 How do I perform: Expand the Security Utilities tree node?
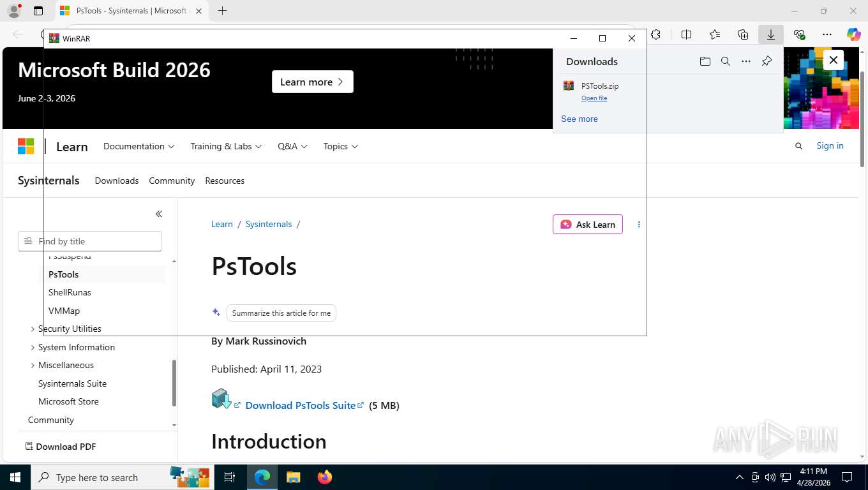point(33,329)
